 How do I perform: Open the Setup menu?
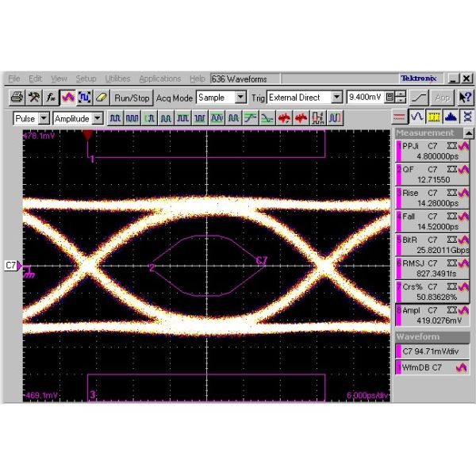[86, 79]
